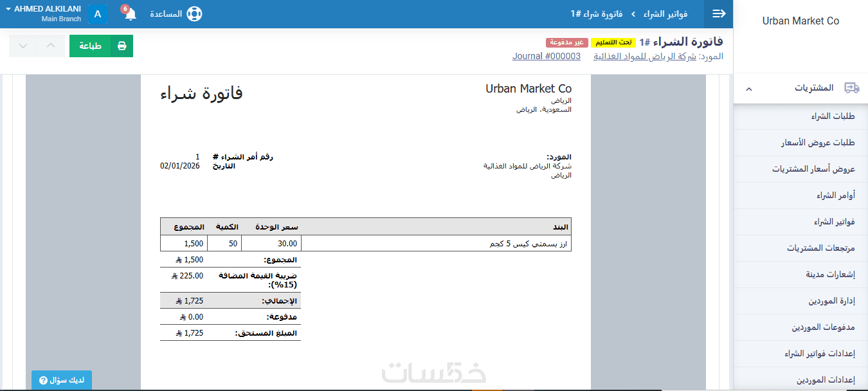
Task: Open the notifications bell icon
Action: pyautogui.click(x=131, y=14)
